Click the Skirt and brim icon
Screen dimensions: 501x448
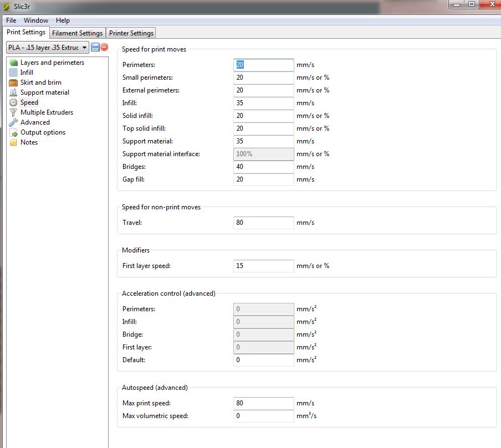13,83
